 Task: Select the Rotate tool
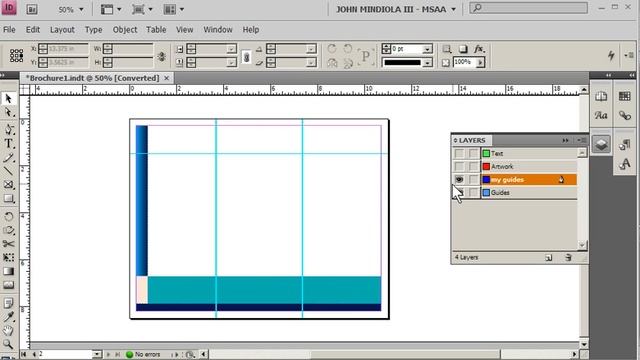point(9,216)
